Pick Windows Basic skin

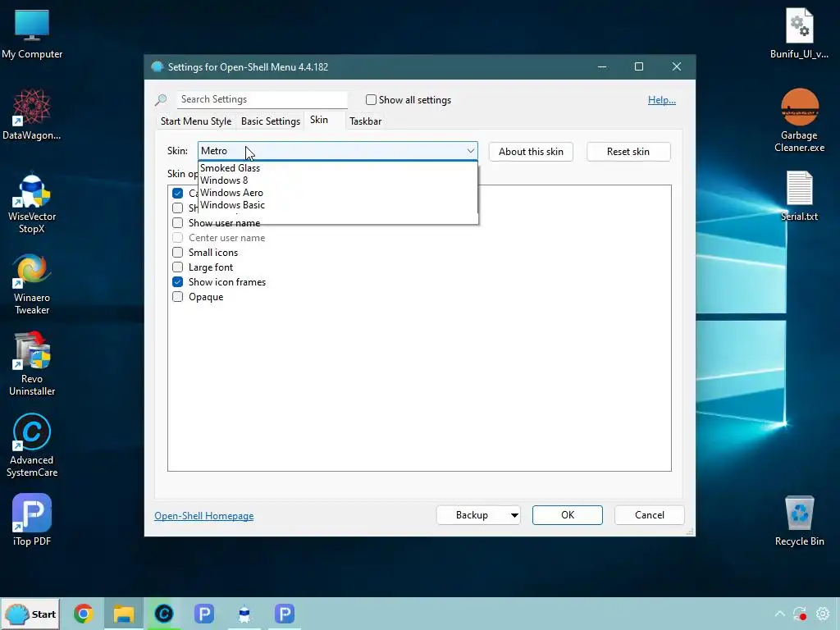point(337,204)
